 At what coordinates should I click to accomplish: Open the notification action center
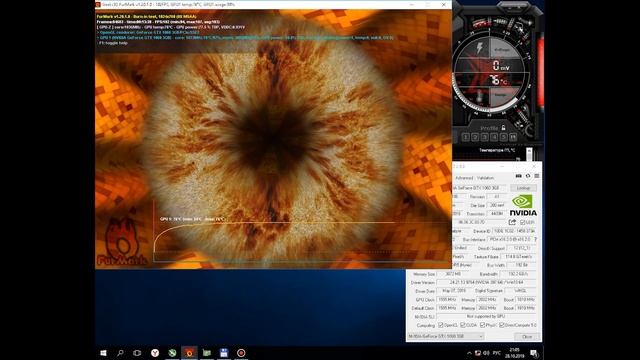click(534, 353)
